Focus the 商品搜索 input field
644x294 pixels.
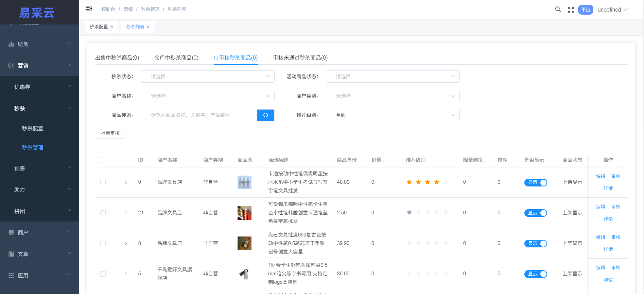coord(199,115)
